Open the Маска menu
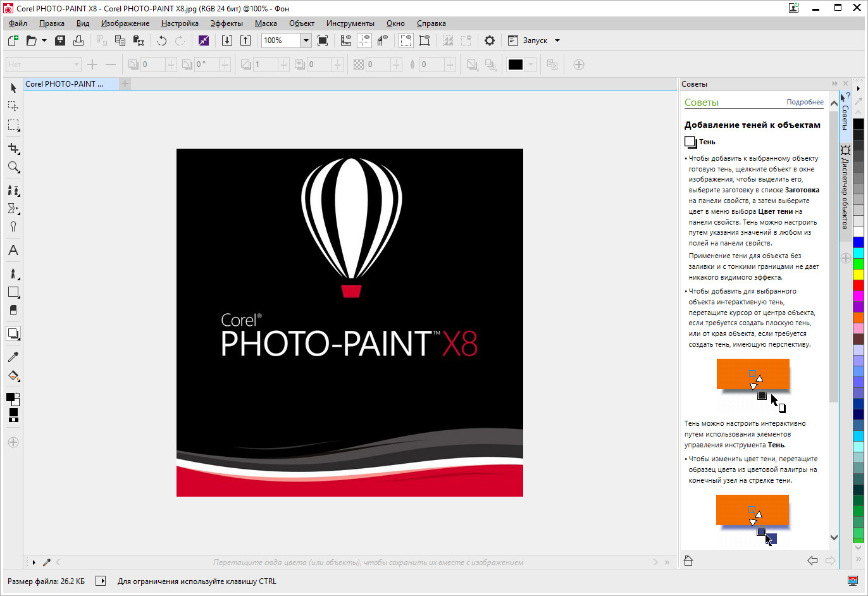 click(x=266, y=23)
